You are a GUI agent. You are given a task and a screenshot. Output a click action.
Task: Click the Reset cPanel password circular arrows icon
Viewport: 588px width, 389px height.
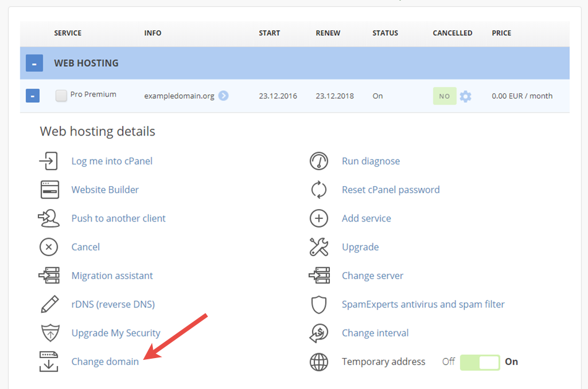pyautogui.click(x=319, y=190)
